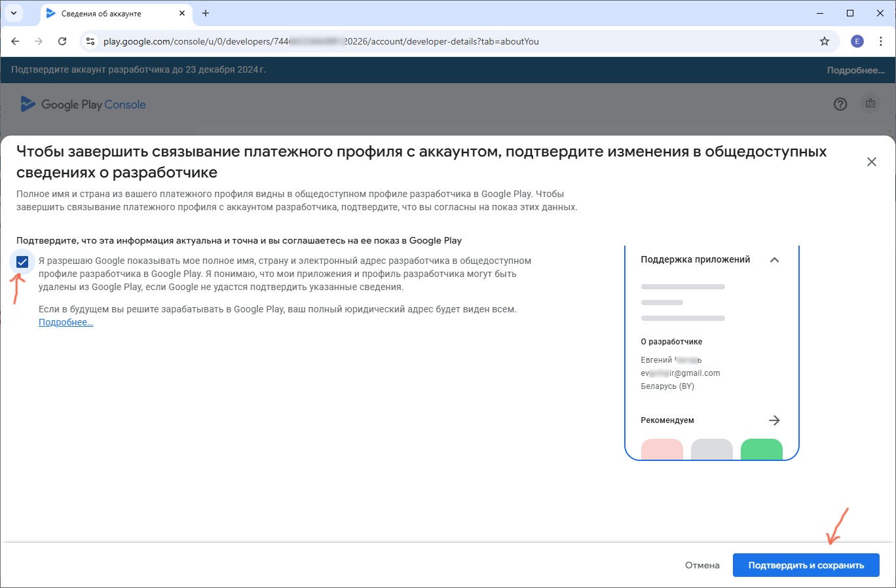Click the green app placeholder thumbnail
The image size is (896, 588).
click(762, 449)
